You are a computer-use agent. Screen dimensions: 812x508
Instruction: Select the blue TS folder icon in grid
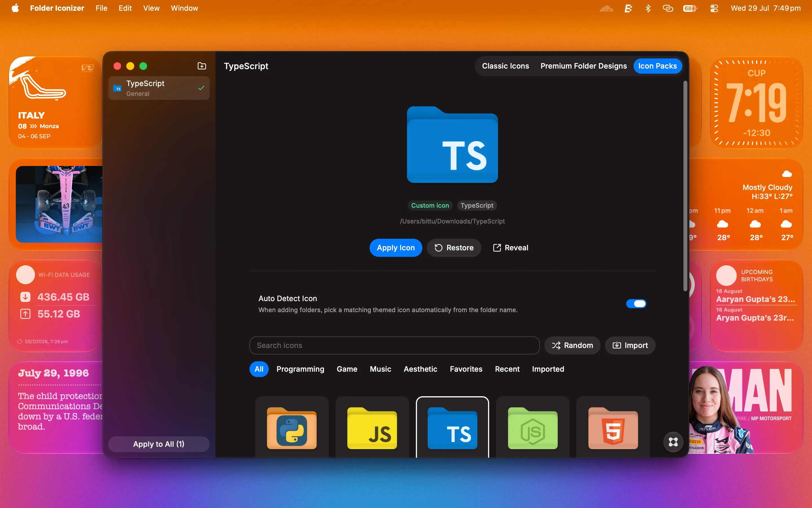pos(452,428)
